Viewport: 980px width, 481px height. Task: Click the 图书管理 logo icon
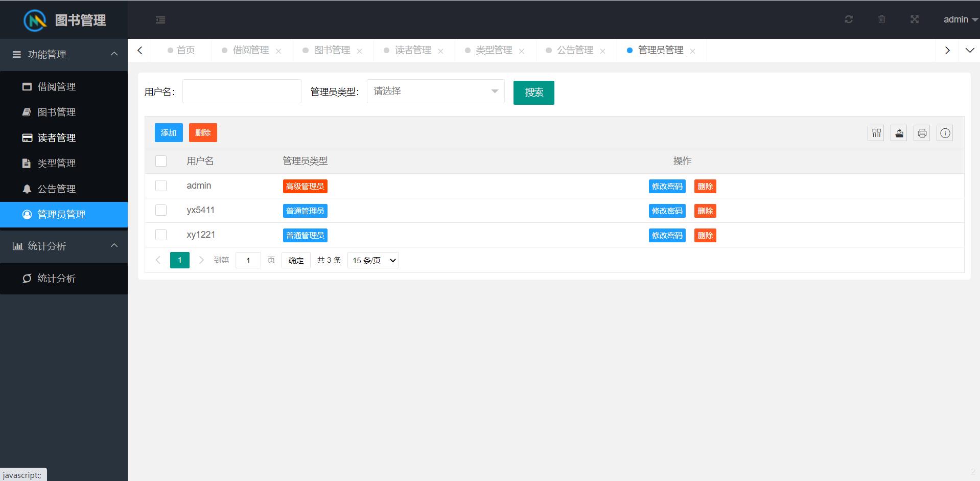tap(35, 20)
